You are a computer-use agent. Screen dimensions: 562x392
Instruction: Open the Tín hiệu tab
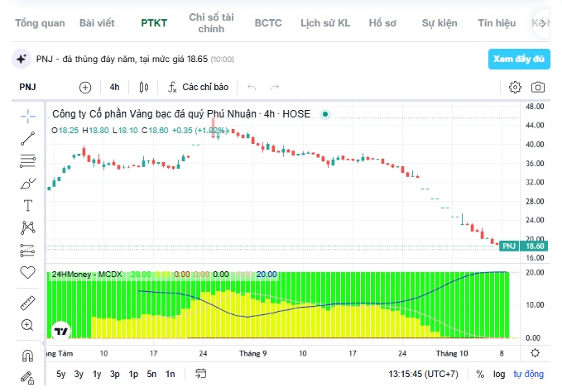tap(497, 23)
